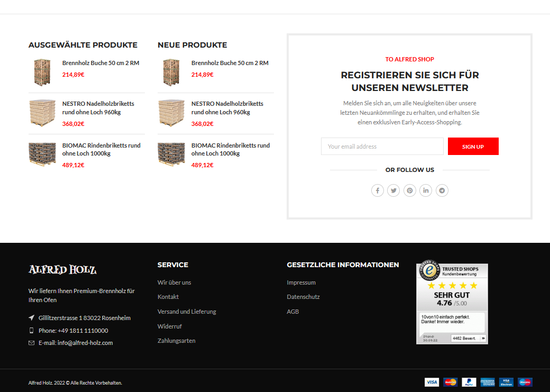Go to 'Wir über uns' page
The image size is (550, 392).
pos(175,282)
